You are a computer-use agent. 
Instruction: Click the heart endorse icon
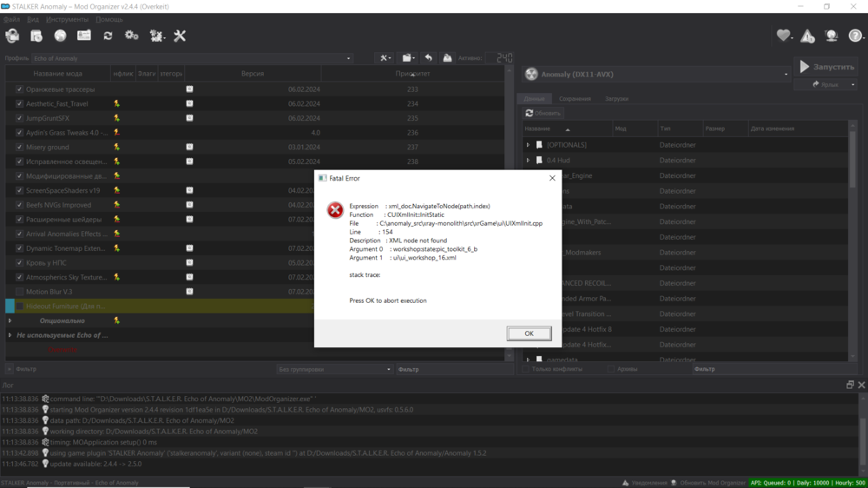783,36
